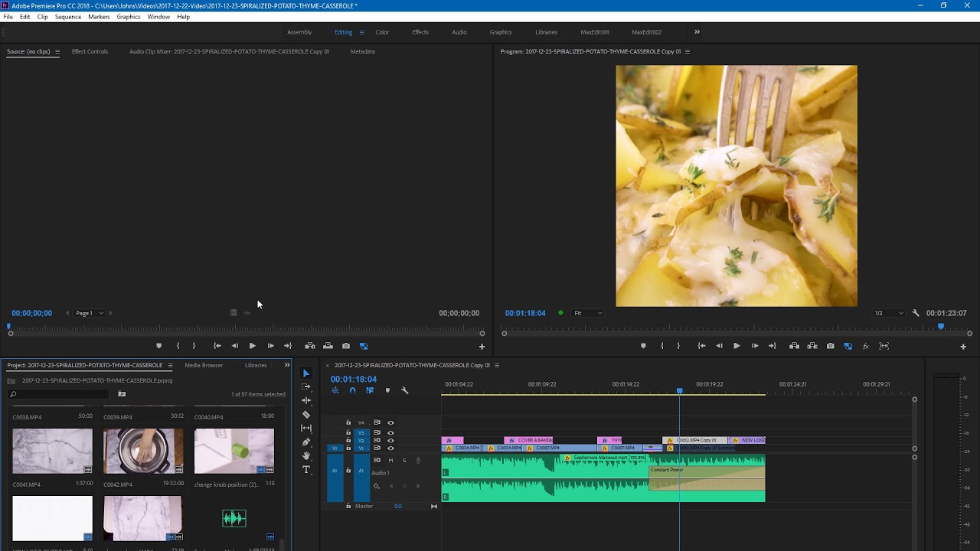
Task: Click Add Marker icon in timeline header
Action: [387, 390]
